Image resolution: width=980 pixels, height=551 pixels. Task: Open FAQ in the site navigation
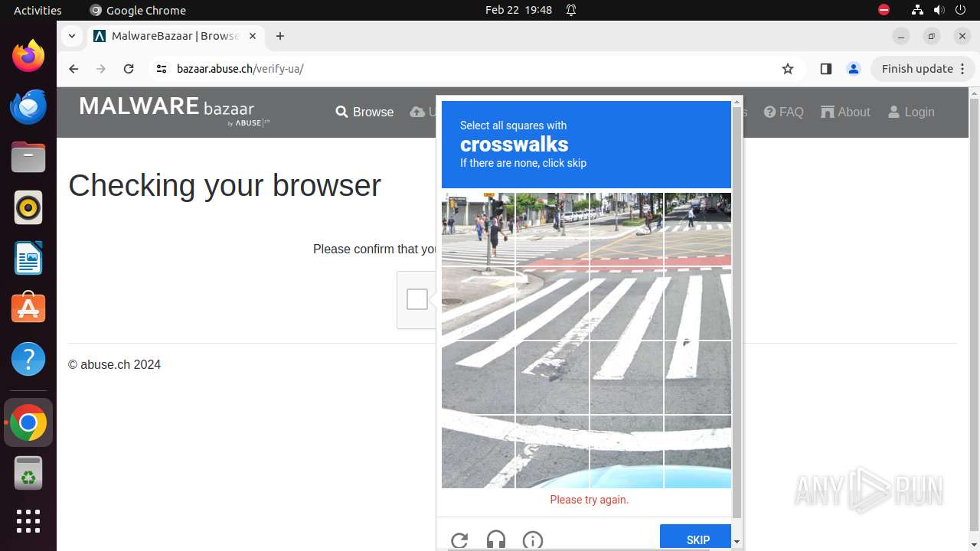coord(784,112)
